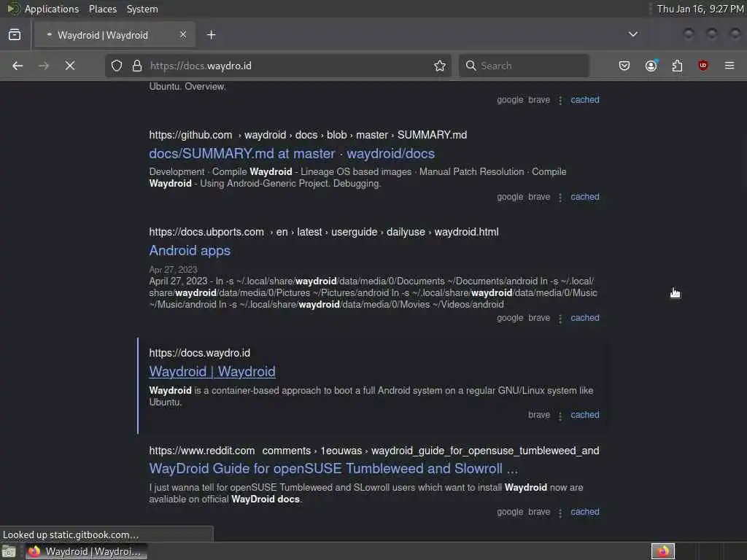The image size is (747, 560).
Task: Open a new tab with plus button
Action: pos(211,35)
